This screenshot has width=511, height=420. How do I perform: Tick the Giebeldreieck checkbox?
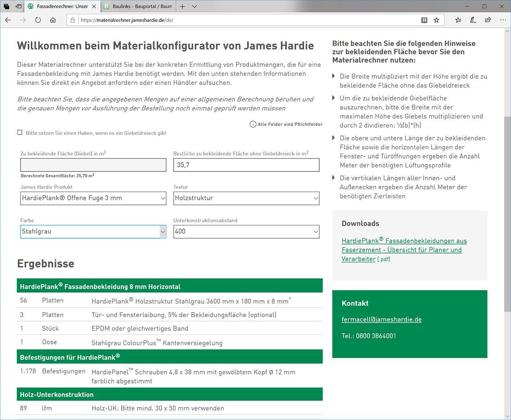20,132
